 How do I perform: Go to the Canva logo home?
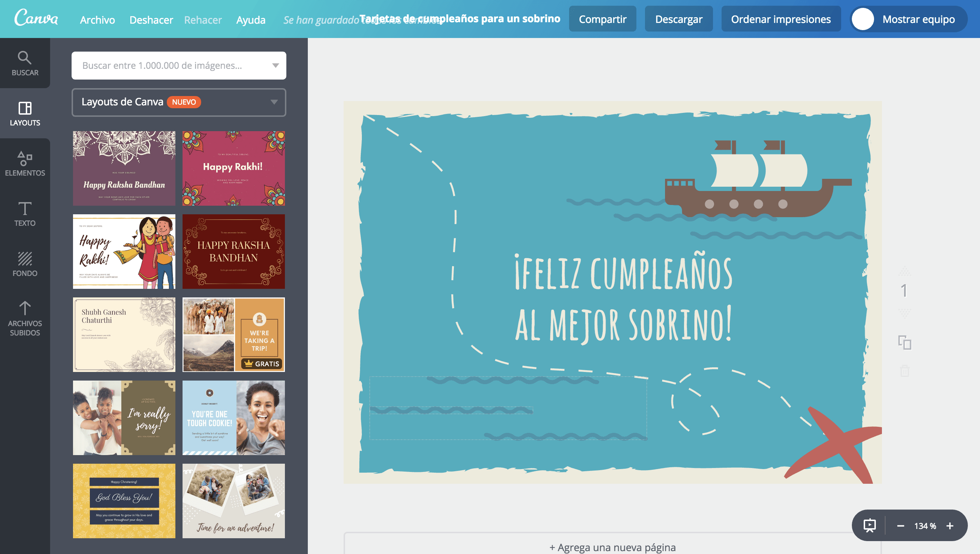point(36,18)
